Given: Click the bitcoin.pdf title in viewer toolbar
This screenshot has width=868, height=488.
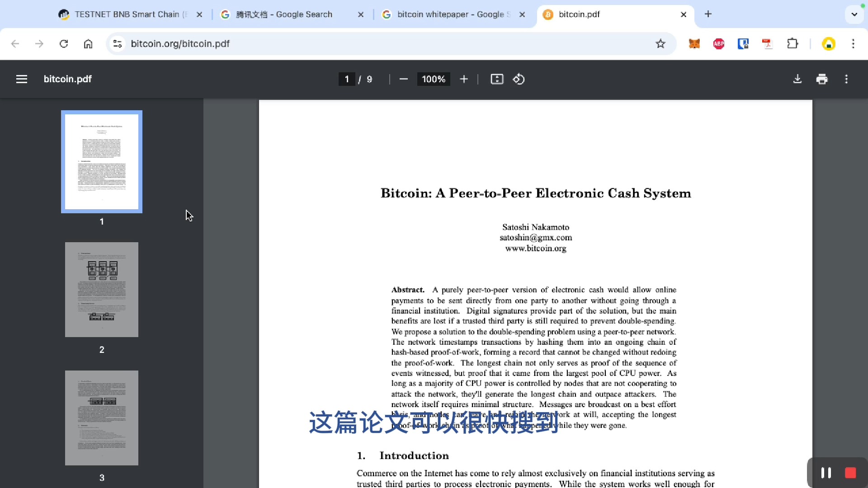Looking at the screenshot, I should [x=68, y=79].
